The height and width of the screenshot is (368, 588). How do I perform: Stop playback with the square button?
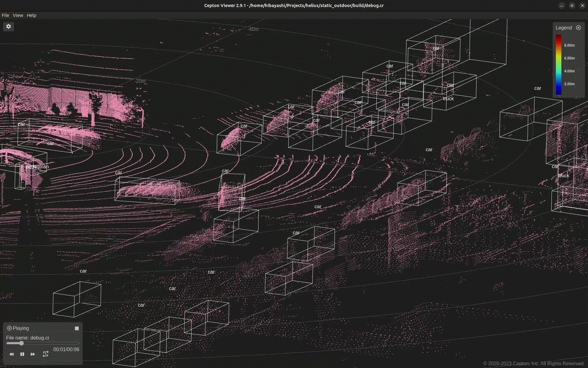pos(77,328)
